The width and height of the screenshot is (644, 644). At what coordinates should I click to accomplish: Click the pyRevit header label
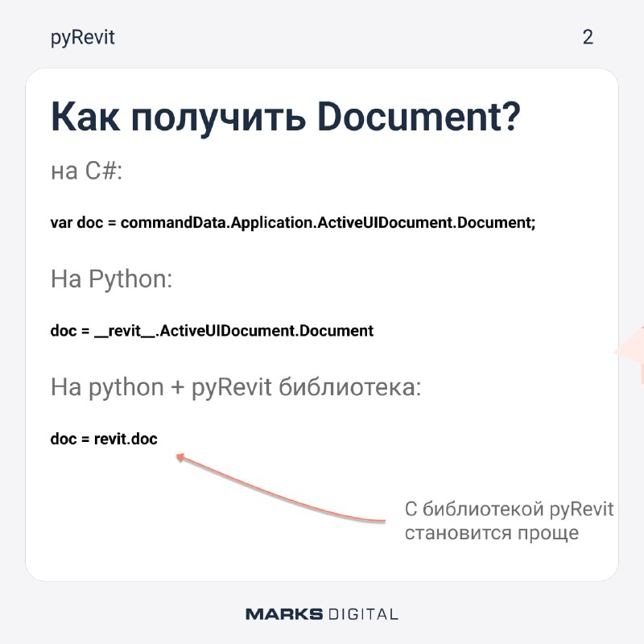83,38
